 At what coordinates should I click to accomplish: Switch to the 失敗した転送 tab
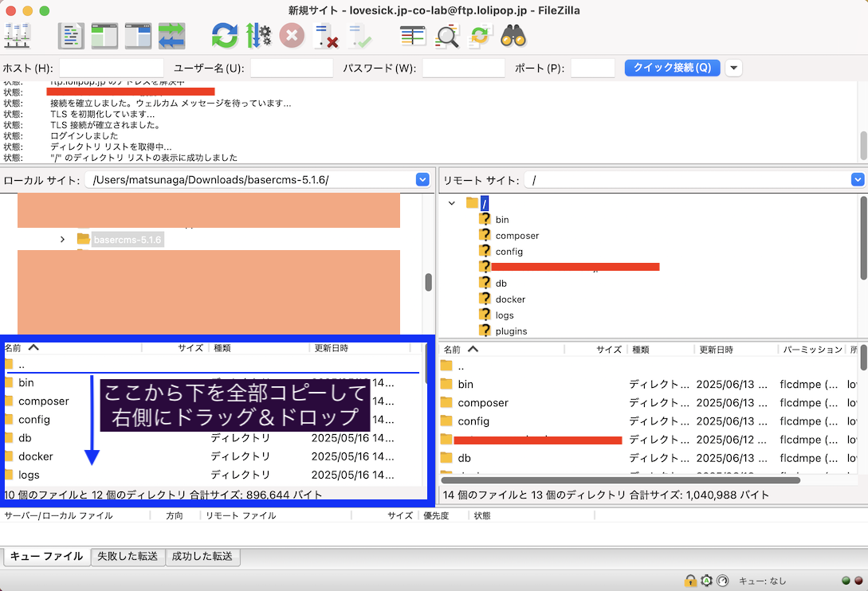tap(128, 557)
